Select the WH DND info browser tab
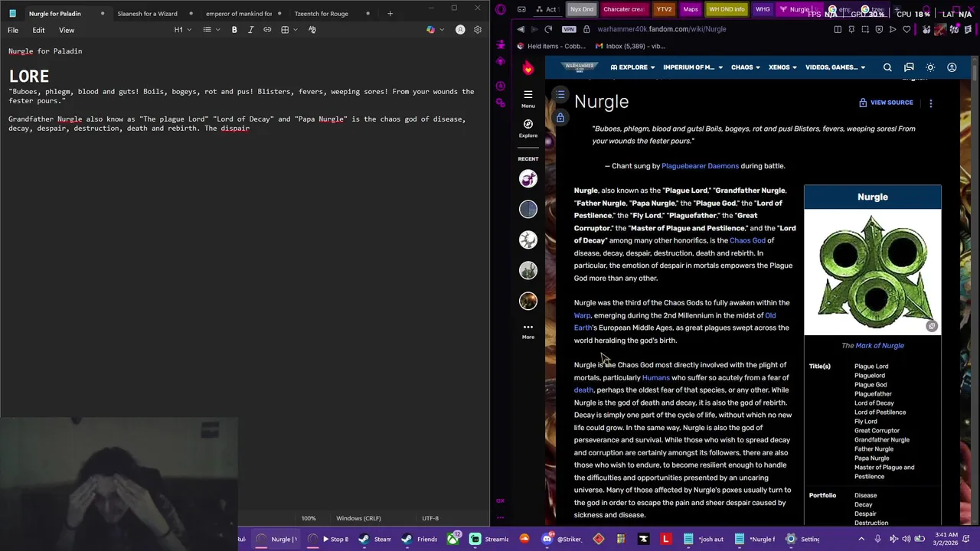This screenshot has width=980, height=551. point(727,9)
